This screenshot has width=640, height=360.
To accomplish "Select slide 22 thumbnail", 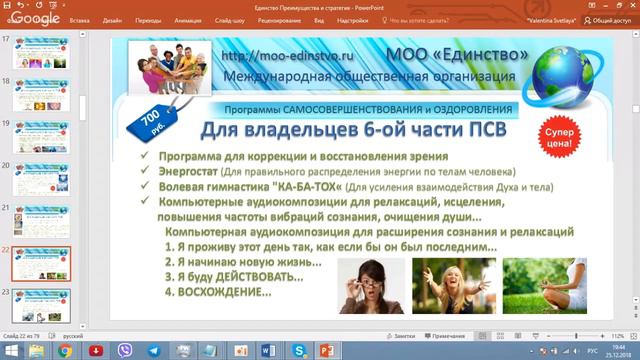I will (41, 264).
